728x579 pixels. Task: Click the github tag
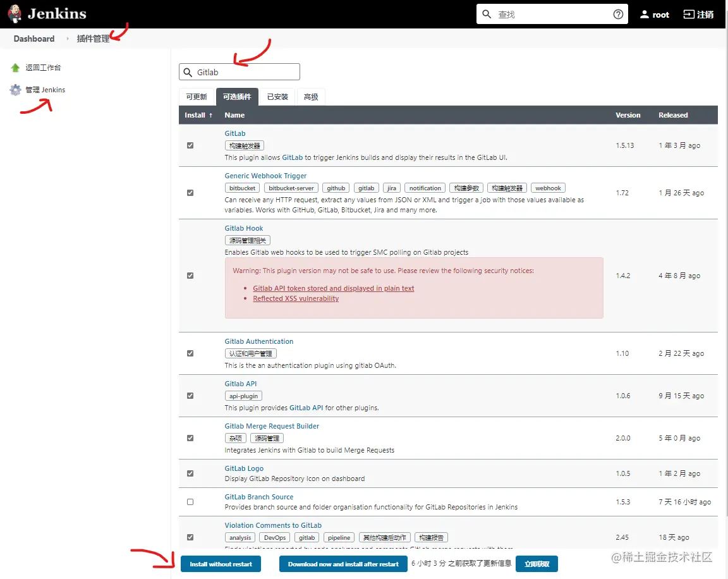click(x=336, y=188)
